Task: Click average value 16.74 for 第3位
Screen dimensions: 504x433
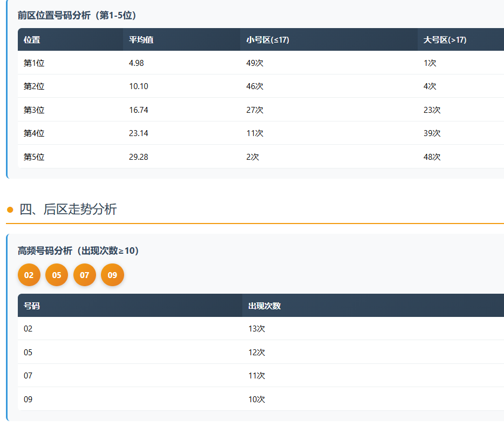Action: click(x=139, y=110)
